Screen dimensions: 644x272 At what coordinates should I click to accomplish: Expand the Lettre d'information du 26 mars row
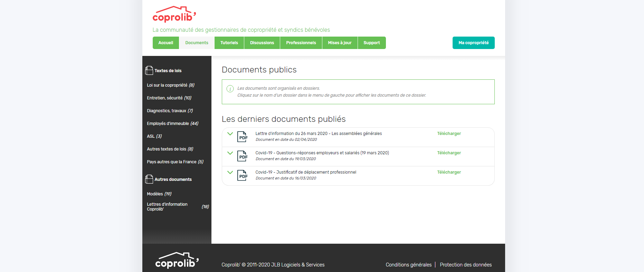tap(230, 134)
